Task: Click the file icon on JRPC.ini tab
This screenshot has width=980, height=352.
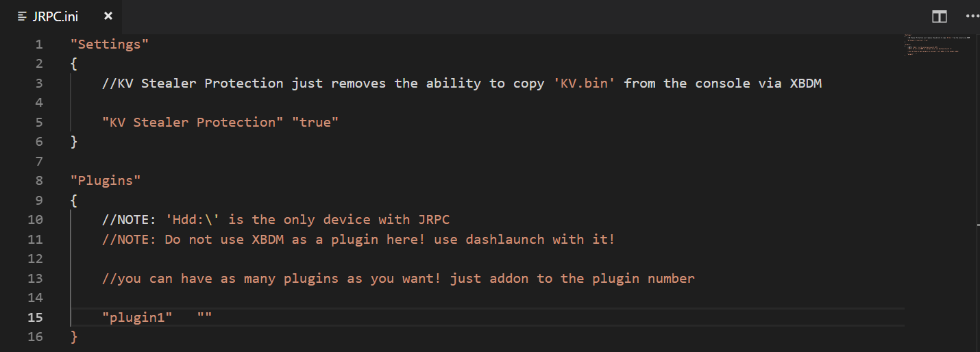Action: click(x=23, y=16)
